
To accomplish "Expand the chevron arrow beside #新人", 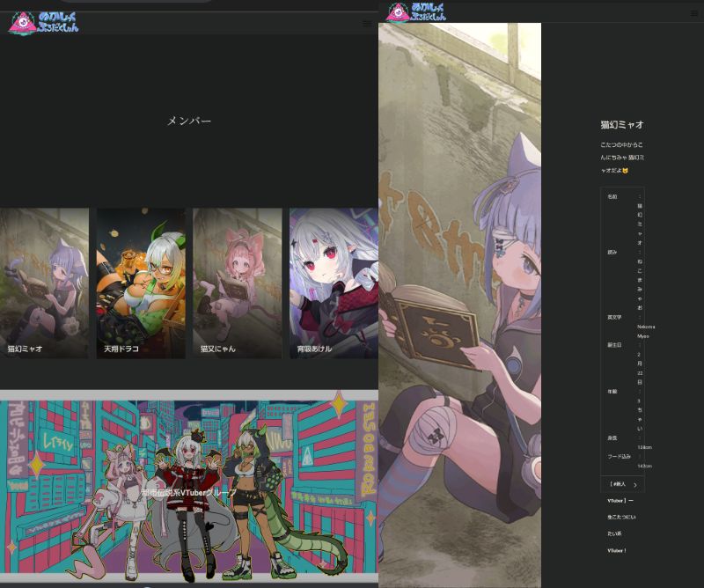I will click(x=634, y=485).
